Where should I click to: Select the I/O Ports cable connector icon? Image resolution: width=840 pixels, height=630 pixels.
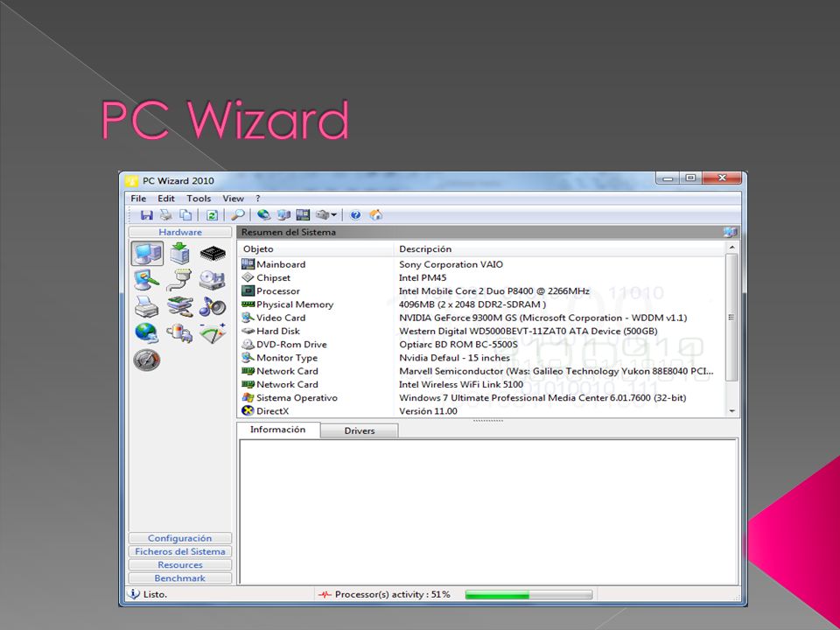click(x=179, y=280)
